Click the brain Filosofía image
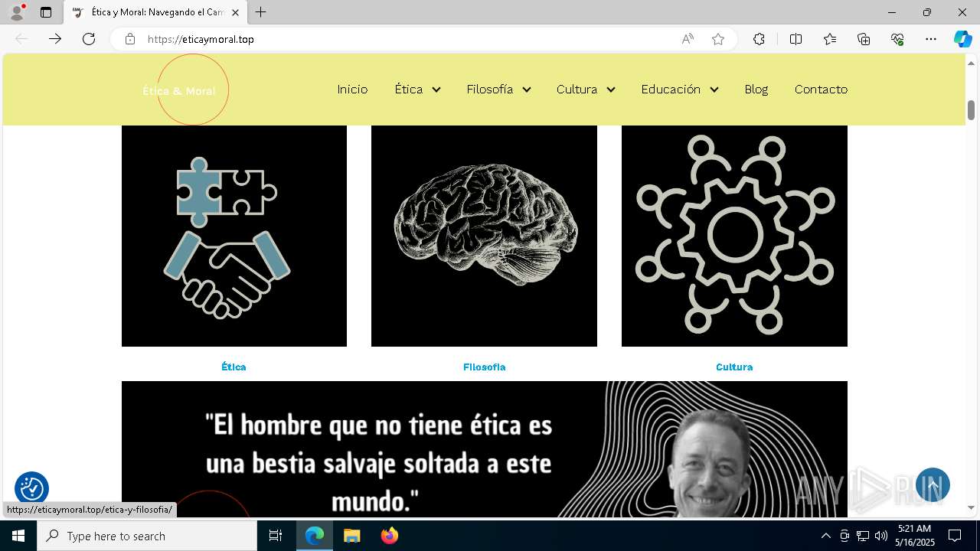 (x=484, y=236)
